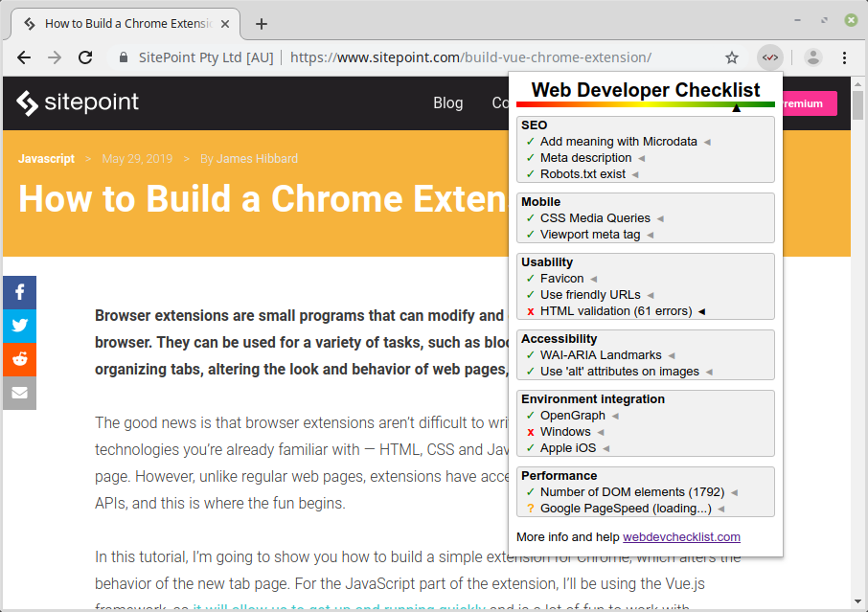Click the red X beside HTML validation
The image size is (868, 612).
pyautogui.click(x=531, y=311)
